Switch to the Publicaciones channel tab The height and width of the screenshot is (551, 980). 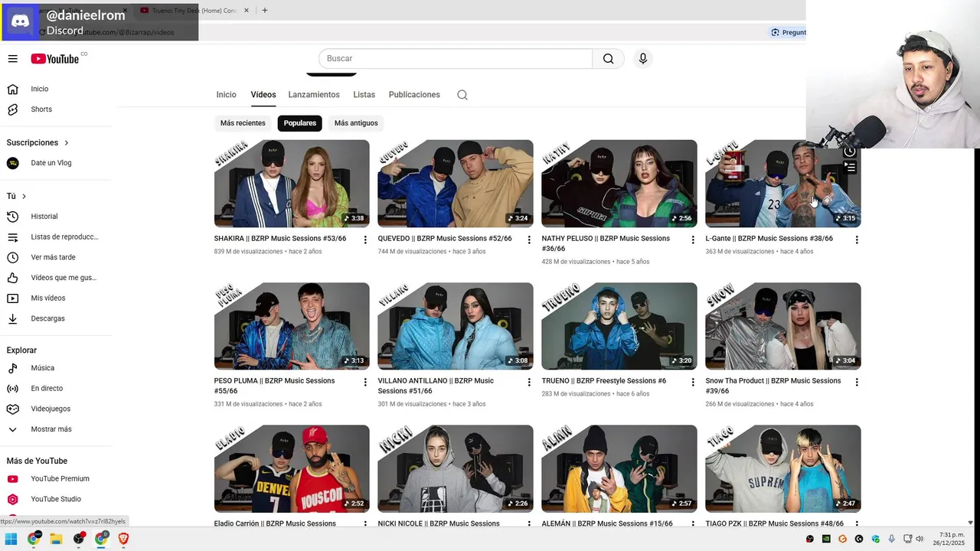[414, 95]
